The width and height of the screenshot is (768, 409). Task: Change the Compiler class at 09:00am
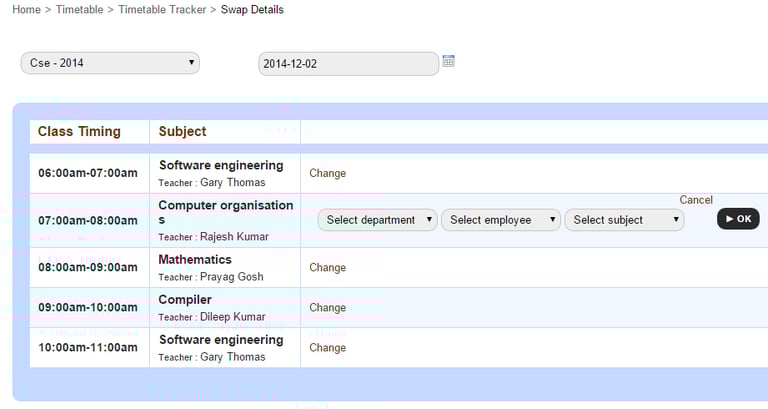click(327, 307)
